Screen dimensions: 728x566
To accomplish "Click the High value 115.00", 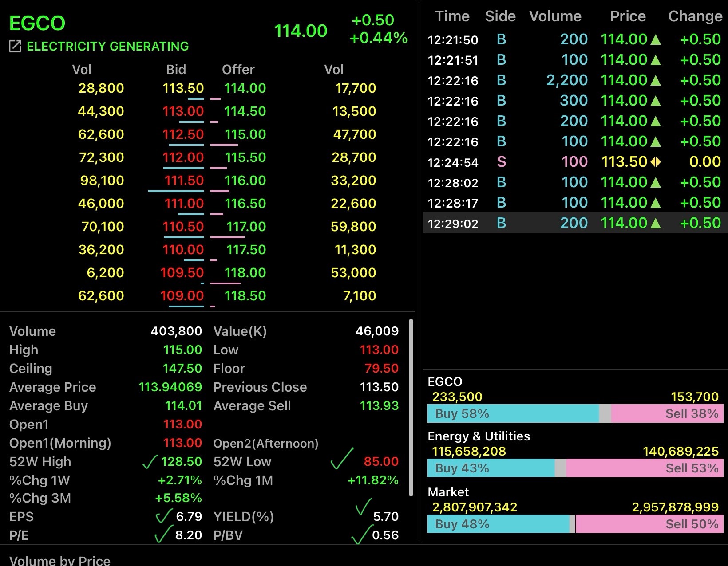I will (x=182, y=350).
